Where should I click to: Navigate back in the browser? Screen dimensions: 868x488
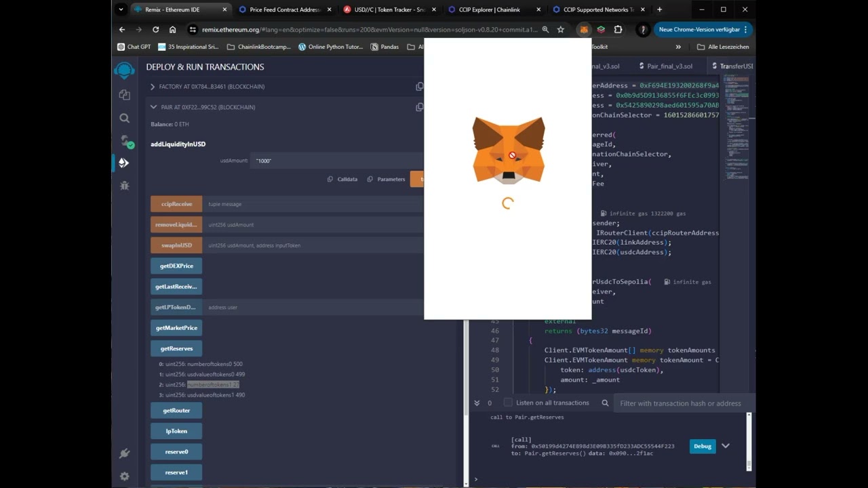coord(122,30)
